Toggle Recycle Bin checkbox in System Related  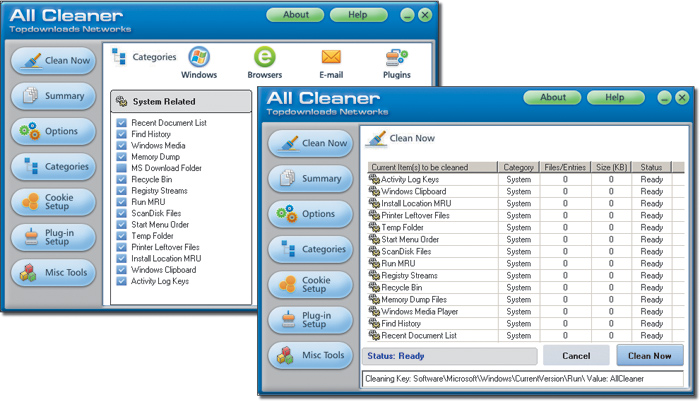(121, 180)
